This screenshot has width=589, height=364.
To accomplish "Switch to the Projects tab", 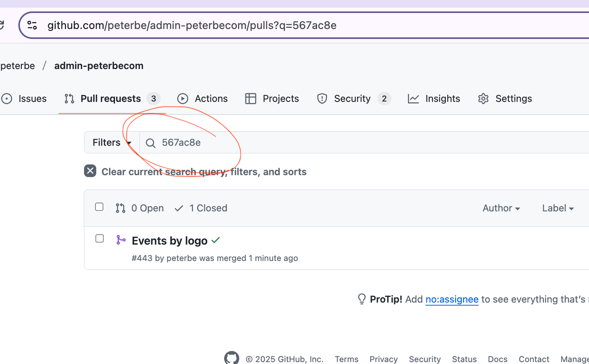I will (x=272, y=98).
